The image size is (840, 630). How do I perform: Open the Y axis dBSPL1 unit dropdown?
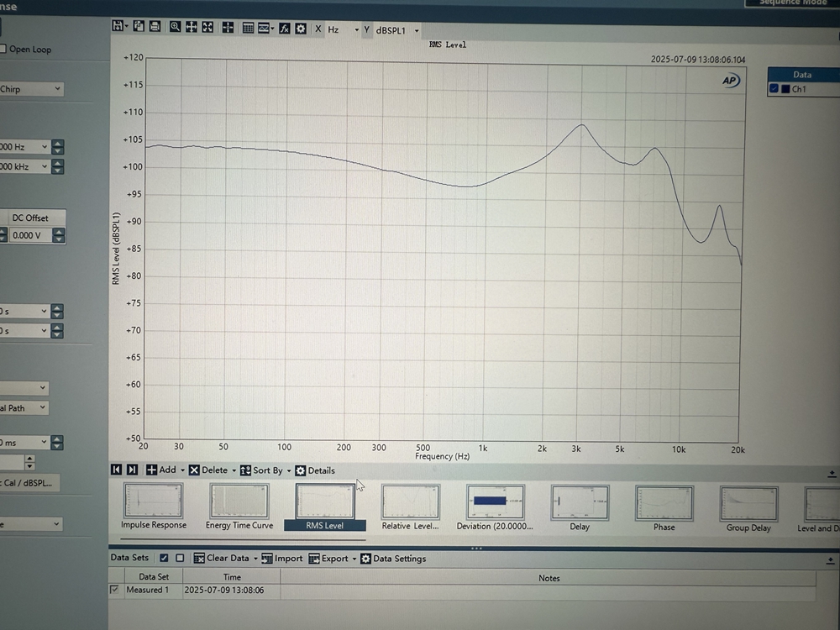417,31
